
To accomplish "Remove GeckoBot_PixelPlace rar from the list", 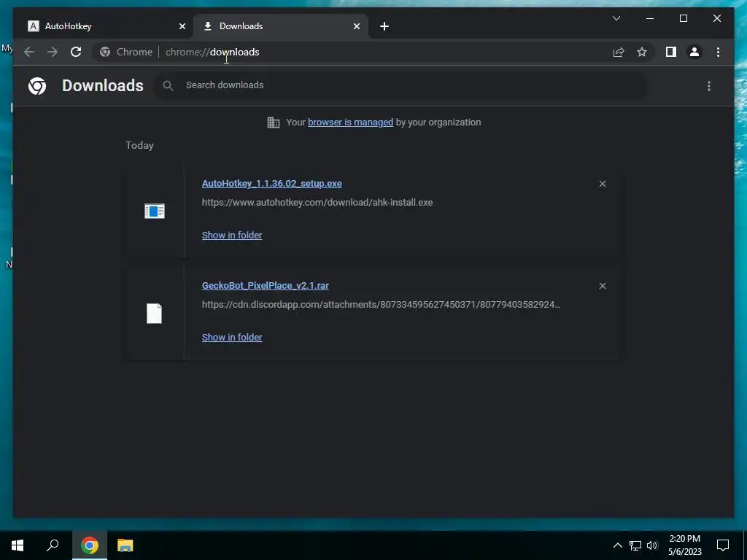I will [603, 286].
